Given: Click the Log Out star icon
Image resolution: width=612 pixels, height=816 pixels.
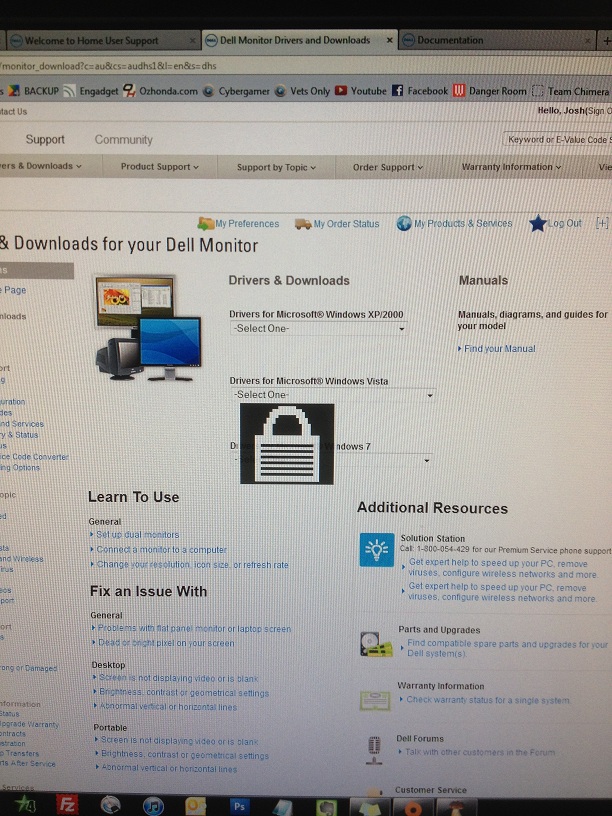Looking at the screenshot, I should pos(538,224).
